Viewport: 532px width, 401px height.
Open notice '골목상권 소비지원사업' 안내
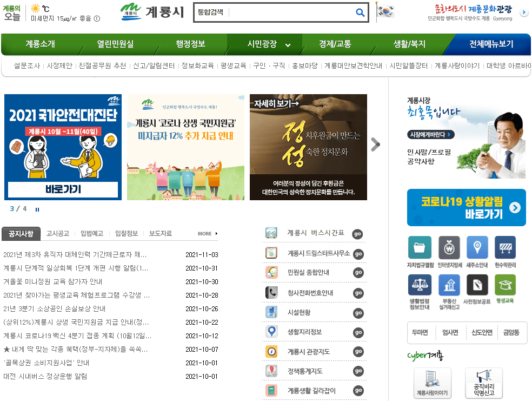[46, 363]
